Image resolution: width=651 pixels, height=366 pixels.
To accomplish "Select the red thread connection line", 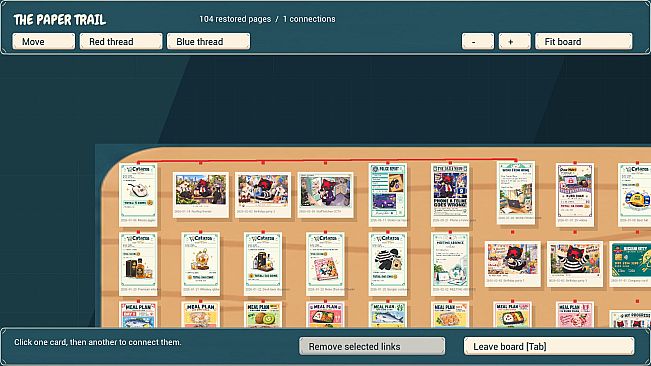I will click(327, 161).
